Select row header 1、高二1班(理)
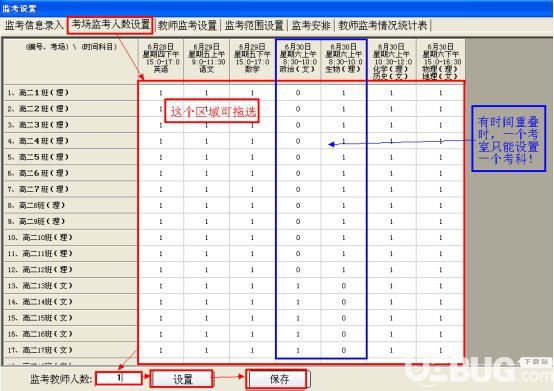The height and width of the screenshot is (391, 554). coord(70,93)
